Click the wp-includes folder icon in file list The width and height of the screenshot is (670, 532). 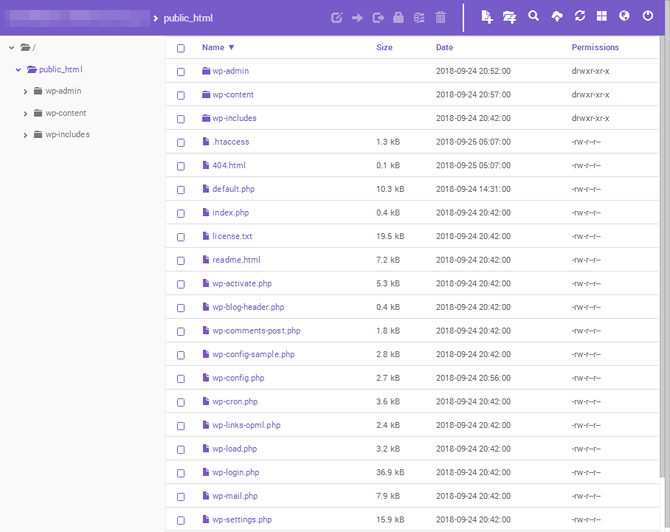tap(206, 118)
